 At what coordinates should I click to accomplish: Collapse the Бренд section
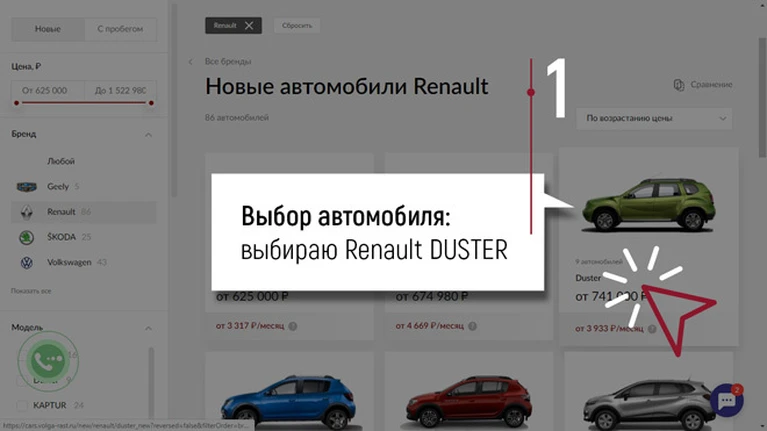click(148, 135)
